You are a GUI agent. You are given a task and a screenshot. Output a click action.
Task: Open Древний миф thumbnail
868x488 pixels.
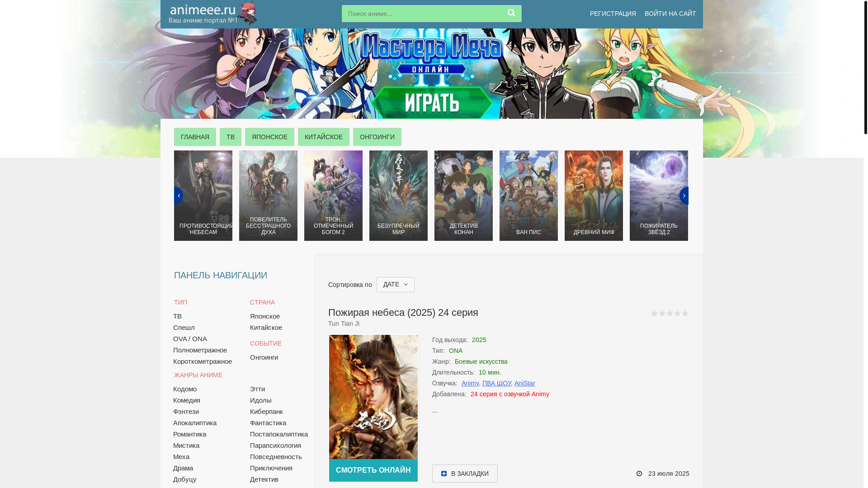click(594, 196)
